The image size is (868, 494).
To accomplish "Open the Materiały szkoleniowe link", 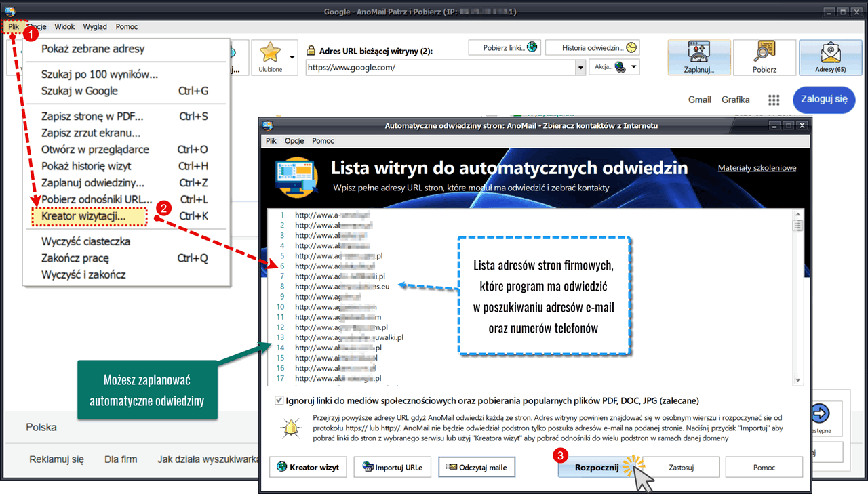I will tap(757, 168).
